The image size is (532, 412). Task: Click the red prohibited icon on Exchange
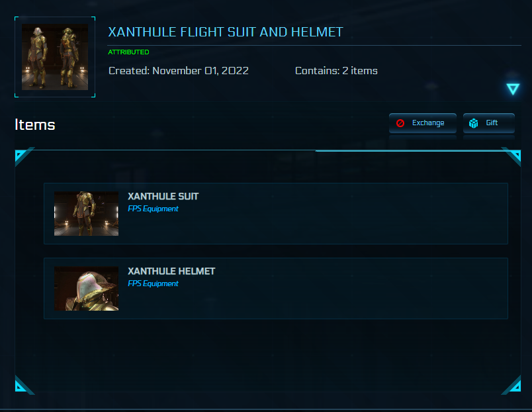tap(400, 123)
